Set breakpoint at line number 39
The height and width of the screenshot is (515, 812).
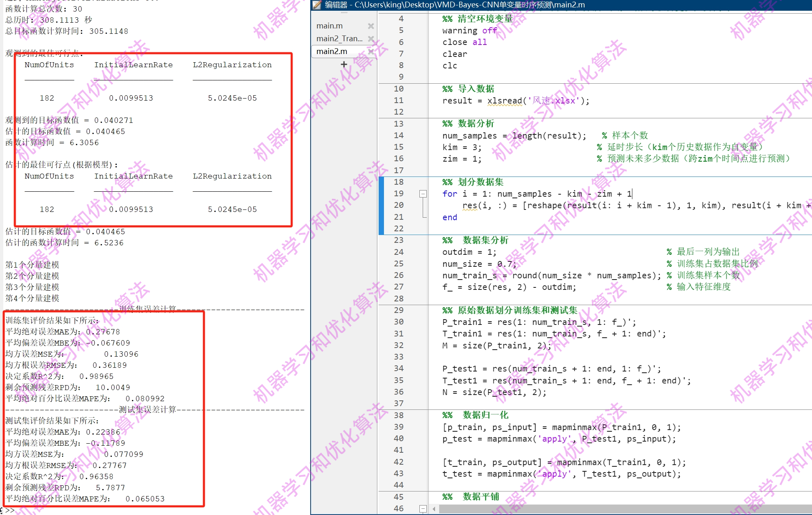(398, 427)
